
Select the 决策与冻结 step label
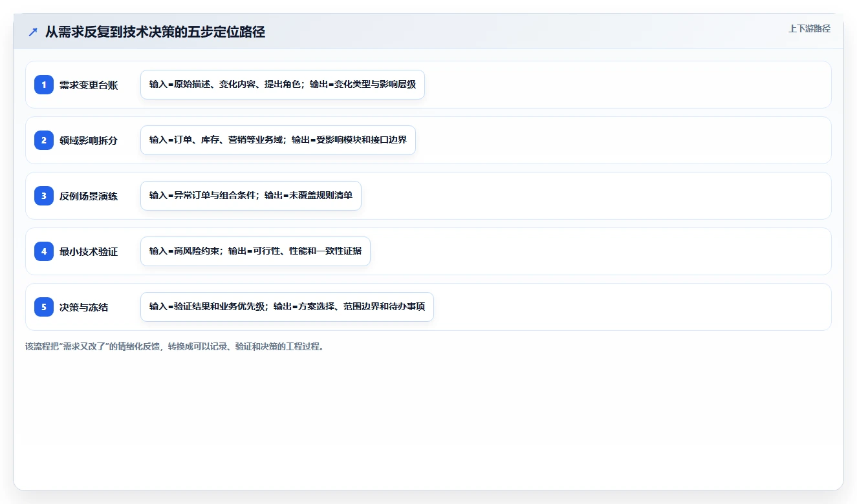(x=84, y=307)
